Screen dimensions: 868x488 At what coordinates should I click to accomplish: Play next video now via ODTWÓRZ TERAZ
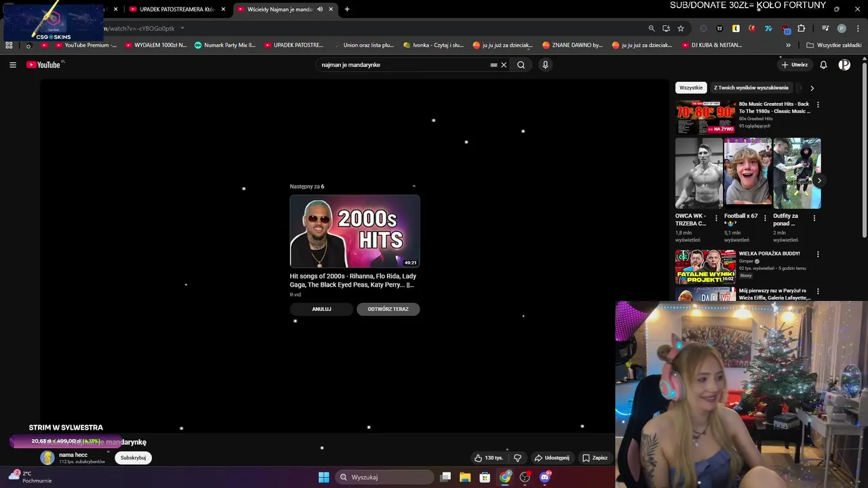388,309
